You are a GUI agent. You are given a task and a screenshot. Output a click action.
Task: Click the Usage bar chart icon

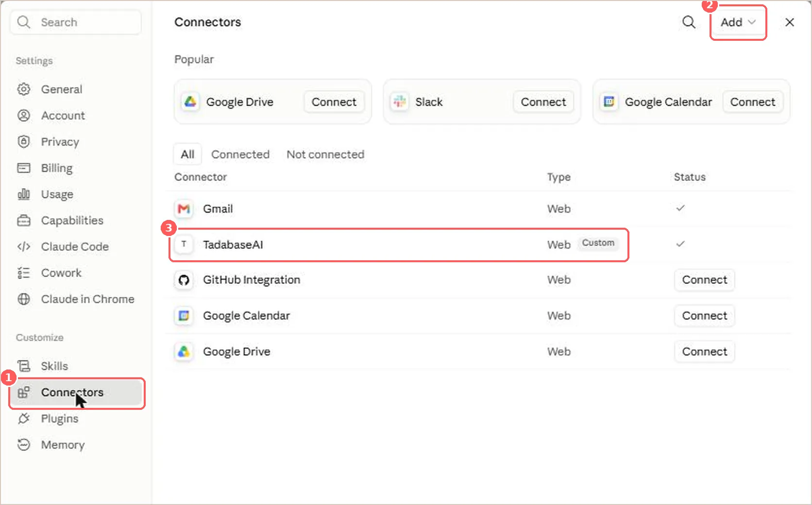click(24, 194)
